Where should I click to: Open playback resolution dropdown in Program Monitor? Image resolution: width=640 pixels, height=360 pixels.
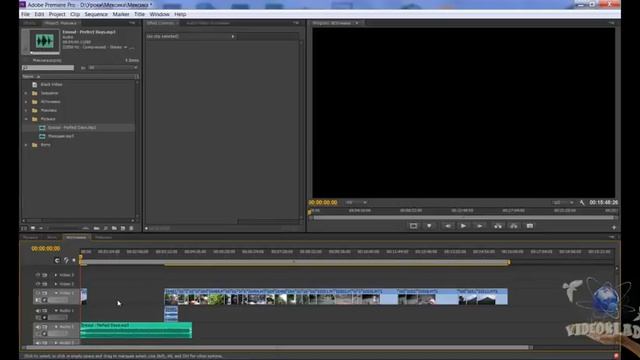(563, 202)
